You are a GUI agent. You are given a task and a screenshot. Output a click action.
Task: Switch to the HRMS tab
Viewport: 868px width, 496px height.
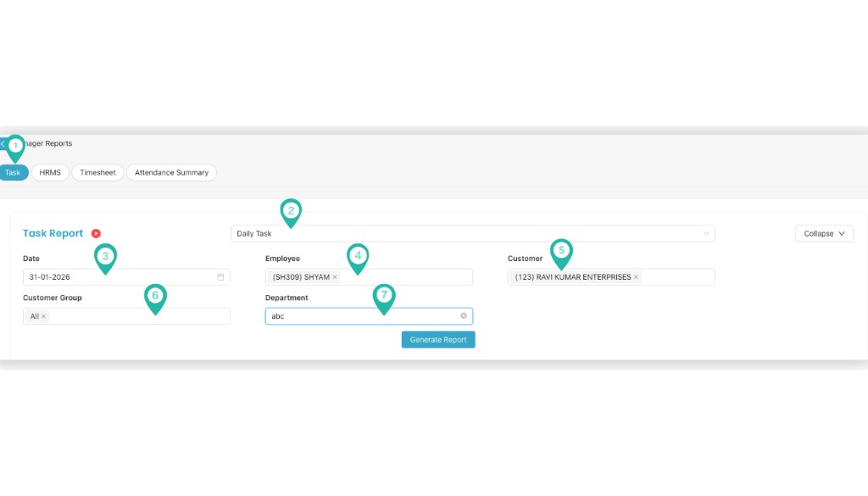pos(49,172)
